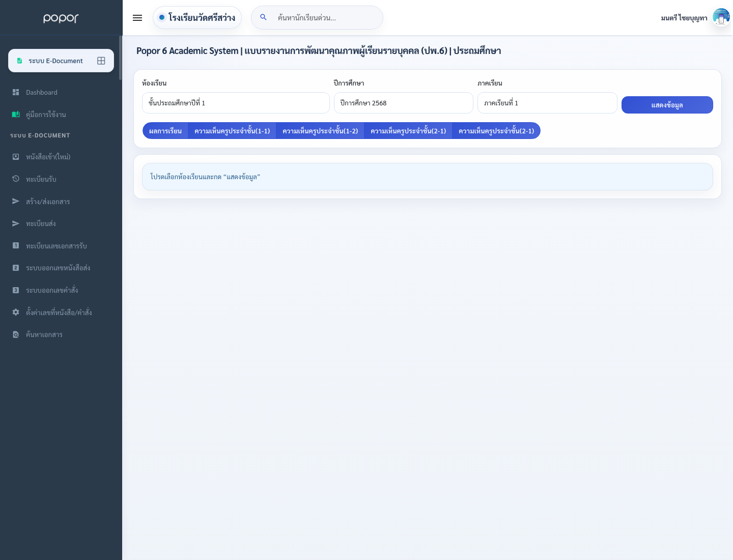The image size is (733, 560).
Task: Click the โรงเรียนวัดศรีสว่าง school selector
Action: [197, 18]
